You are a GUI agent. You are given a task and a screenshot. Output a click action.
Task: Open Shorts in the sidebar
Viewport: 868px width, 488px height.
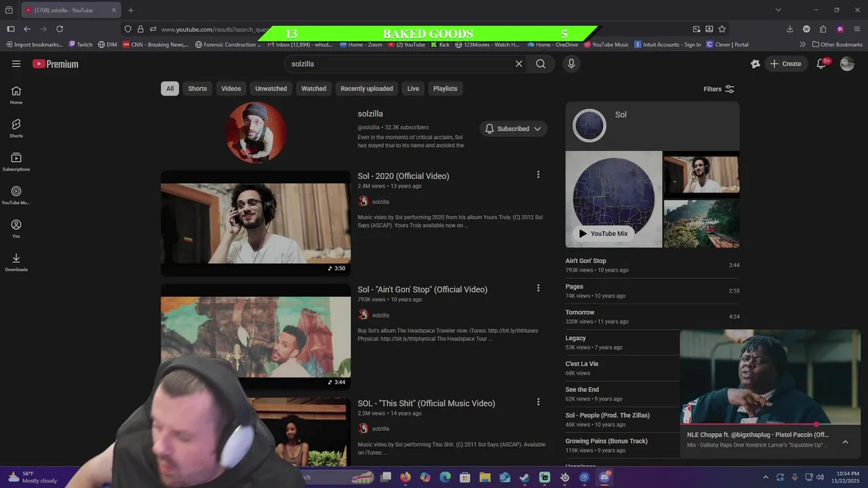tap(16, 128)
